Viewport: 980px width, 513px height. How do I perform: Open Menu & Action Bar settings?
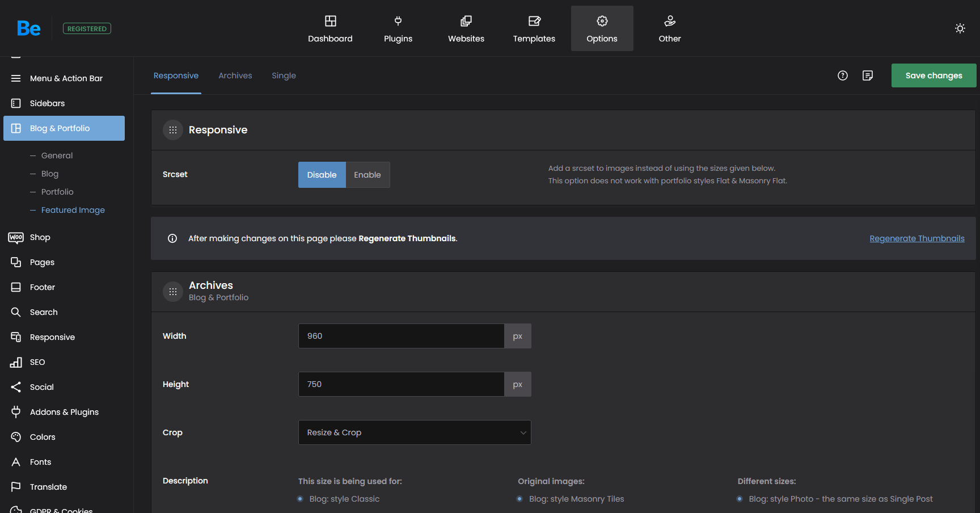click(66, 78)
